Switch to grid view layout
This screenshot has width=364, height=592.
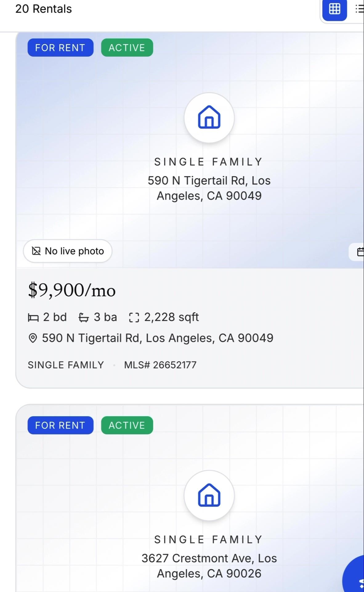[334, 9]
